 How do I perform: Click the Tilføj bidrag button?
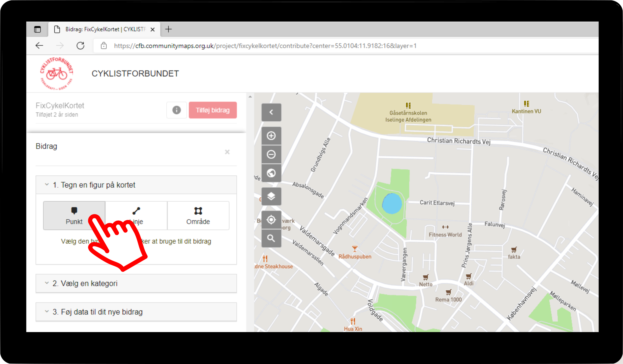(x=213, y=110)
